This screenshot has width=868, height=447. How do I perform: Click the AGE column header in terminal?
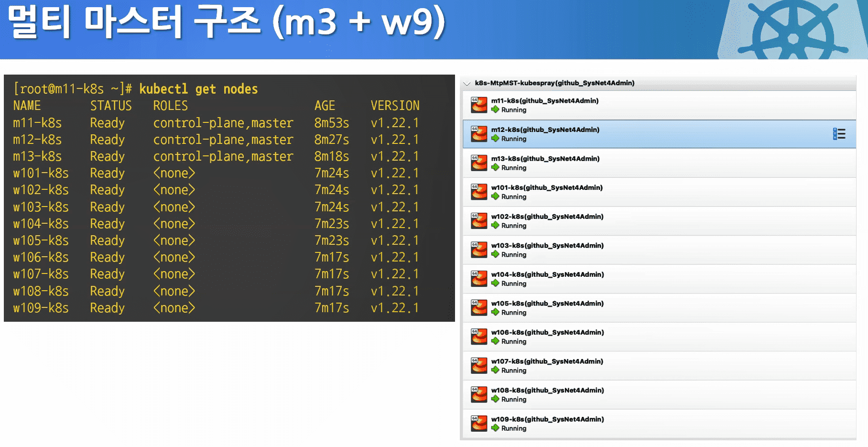[x=325, y=106]
